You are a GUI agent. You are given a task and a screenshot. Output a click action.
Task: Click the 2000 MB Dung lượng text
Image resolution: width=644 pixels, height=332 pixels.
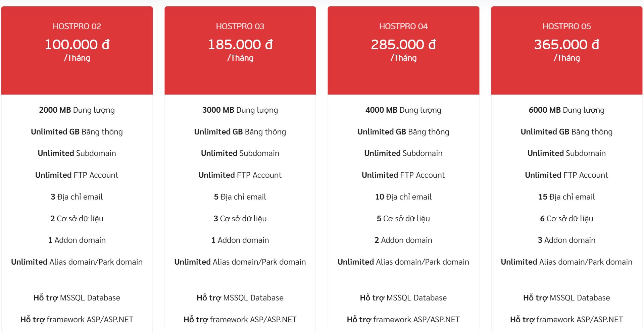click(x=77, y=110)
